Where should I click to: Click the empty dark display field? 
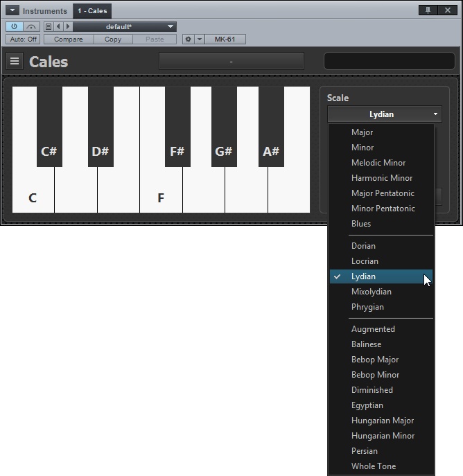(x=390, y=61)
